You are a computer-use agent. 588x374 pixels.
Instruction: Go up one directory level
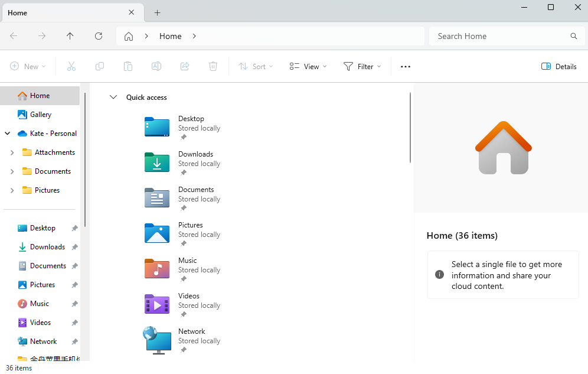point(70,36)
